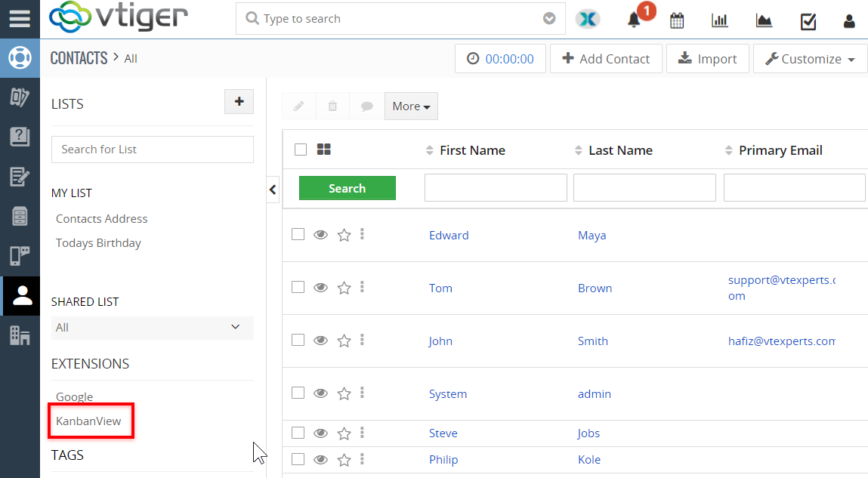Click the vtiger logo

[x=119, y=17]
